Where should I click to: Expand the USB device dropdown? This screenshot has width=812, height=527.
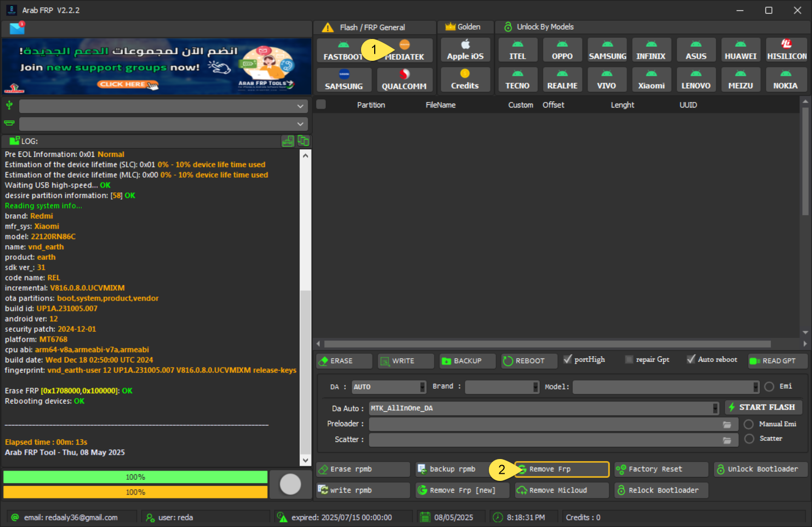coord(300,106)
